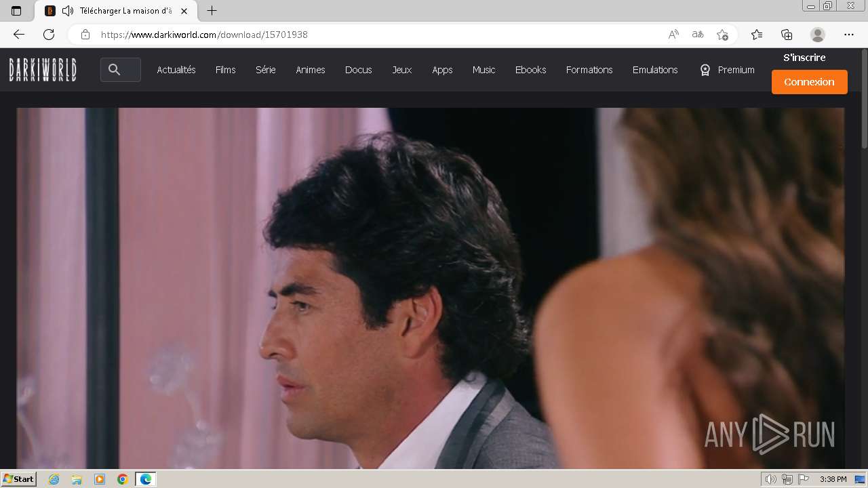Screen dimensions: 868x488
Task: Open the media player taskbar icon
Action: [x=100, y=479]
